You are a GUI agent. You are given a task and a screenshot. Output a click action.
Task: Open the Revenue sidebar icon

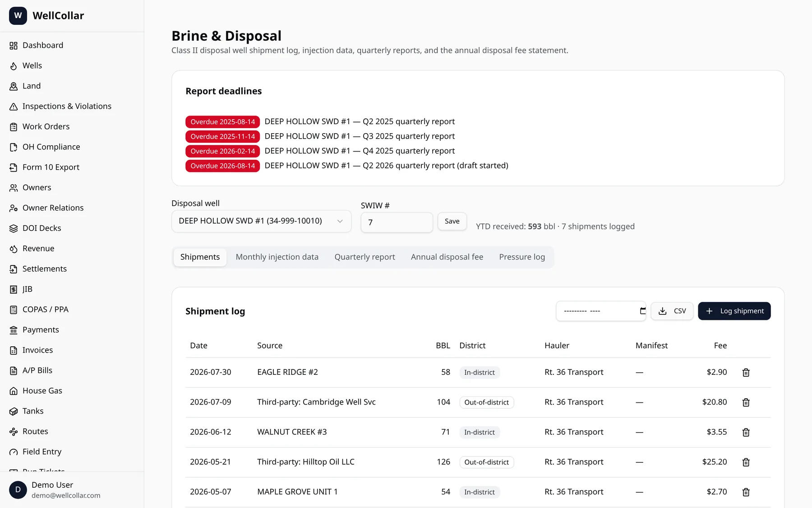14,249
